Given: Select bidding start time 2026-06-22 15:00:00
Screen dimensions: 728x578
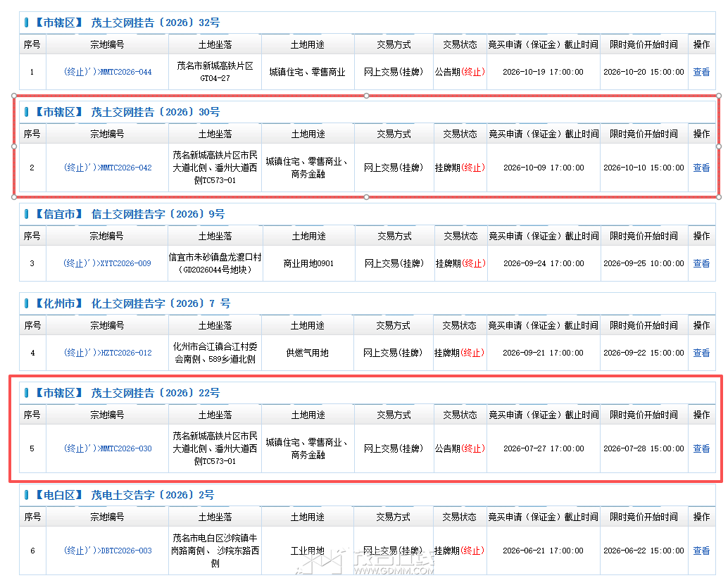Looking at the screenshot, I should click(644, 551).
